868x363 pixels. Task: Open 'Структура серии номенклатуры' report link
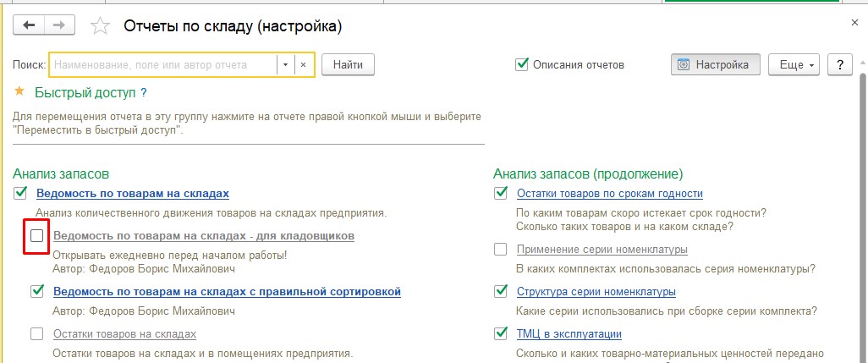pyautogui.click(x=596, y=292)
